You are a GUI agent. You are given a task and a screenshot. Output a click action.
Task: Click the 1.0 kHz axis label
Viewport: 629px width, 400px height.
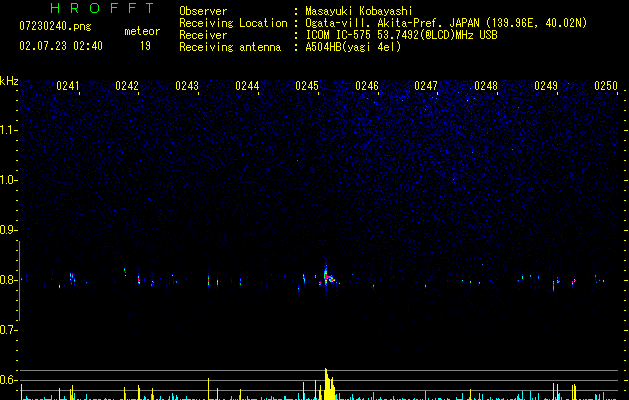tap(8, 180)
